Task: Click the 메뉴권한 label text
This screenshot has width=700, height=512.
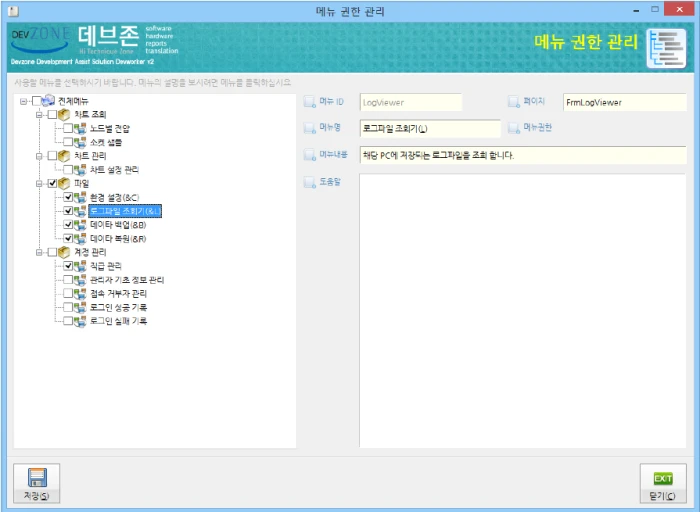Action: pos(538,128)
